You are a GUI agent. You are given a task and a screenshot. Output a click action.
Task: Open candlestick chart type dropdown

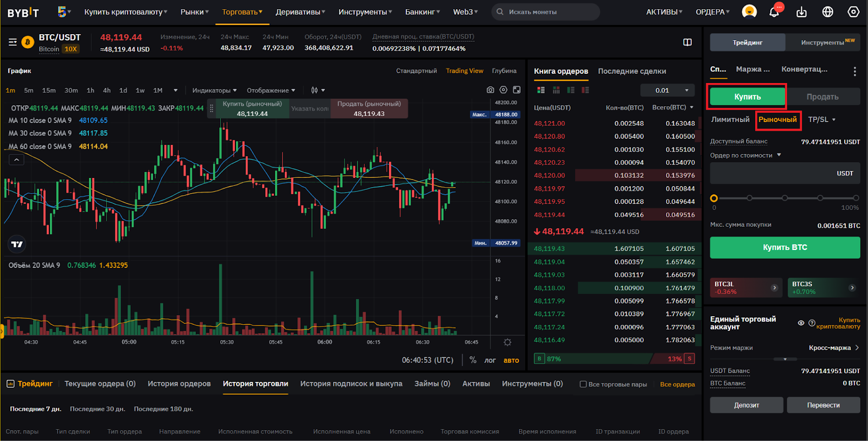pos(318,91)
